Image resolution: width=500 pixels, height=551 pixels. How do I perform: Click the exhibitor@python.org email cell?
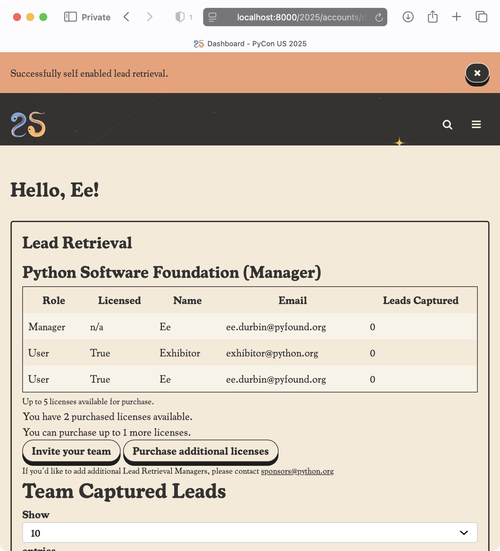(x=272, y=353)
